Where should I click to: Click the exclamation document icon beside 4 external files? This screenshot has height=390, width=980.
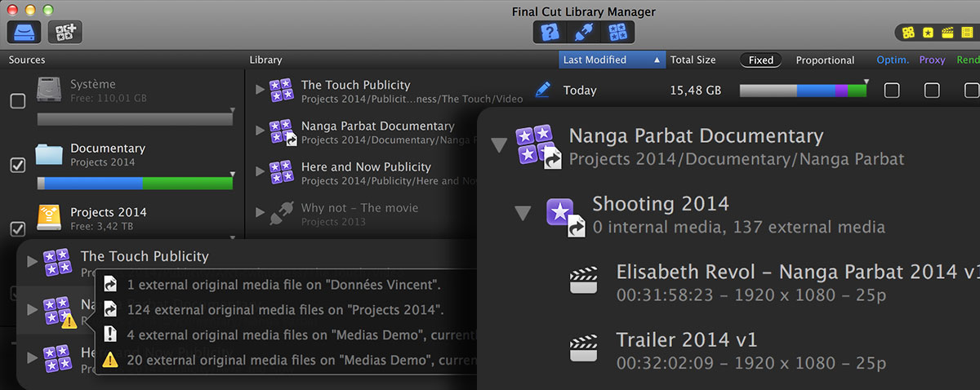(x=111, y=335)
